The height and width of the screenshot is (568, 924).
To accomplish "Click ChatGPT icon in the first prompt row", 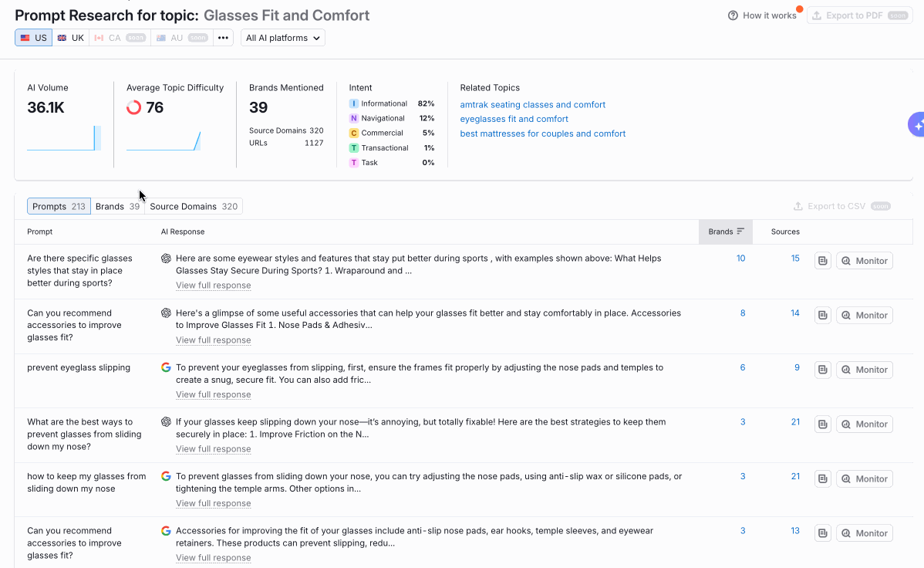I will point(166,259).
